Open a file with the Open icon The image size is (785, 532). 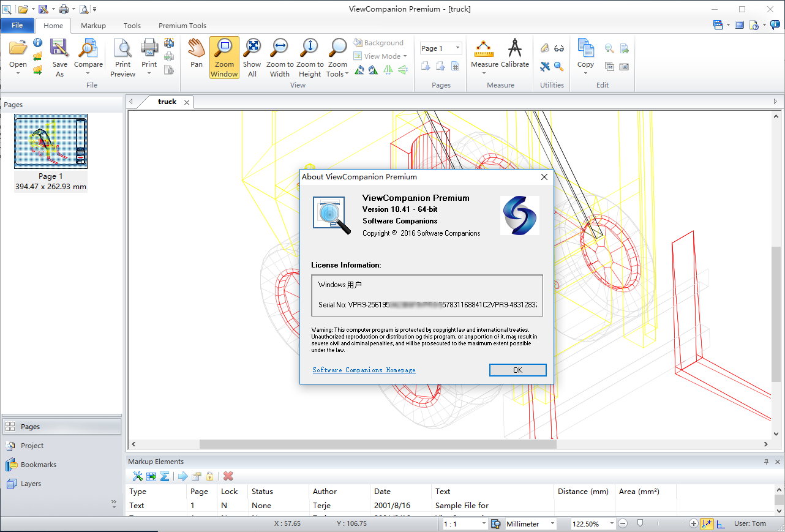point(18,48)
